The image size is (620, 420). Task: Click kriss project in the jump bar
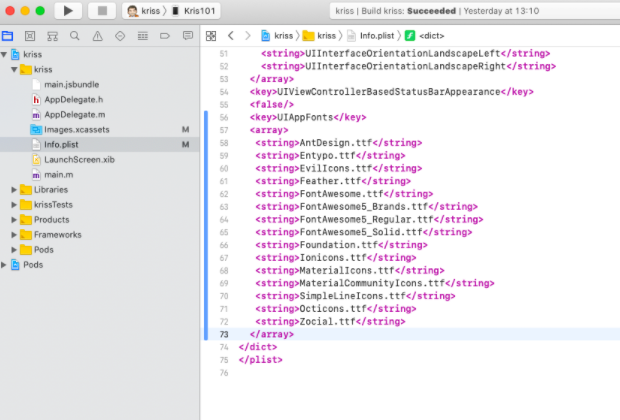[x=277, y=36]
